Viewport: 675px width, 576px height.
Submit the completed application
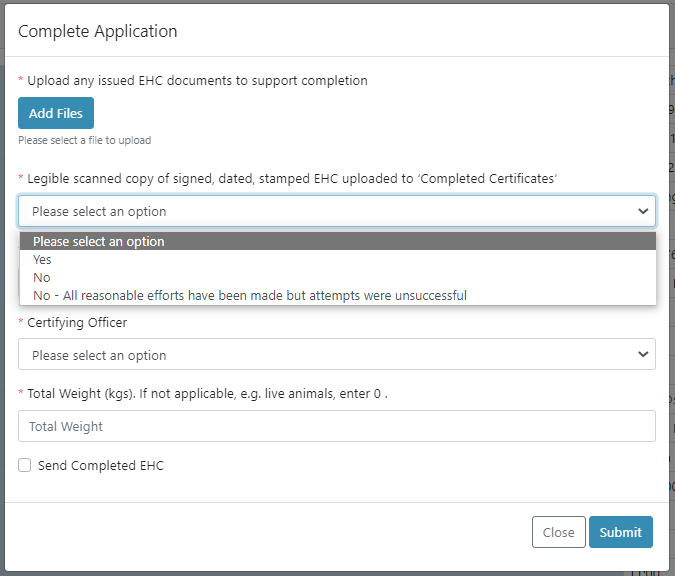(x=621, y=532)
